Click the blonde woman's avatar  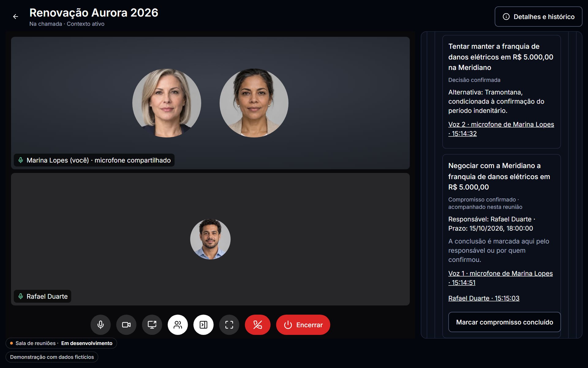(x=167, y=103)
